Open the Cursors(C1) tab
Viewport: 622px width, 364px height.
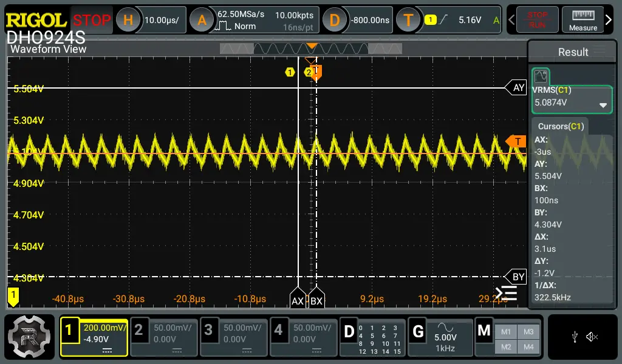(561, 126)
